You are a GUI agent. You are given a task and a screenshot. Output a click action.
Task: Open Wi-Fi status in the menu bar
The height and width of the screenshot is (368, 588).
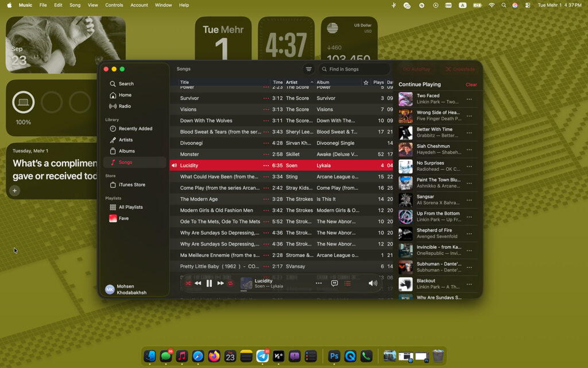(x=492, y=5)
